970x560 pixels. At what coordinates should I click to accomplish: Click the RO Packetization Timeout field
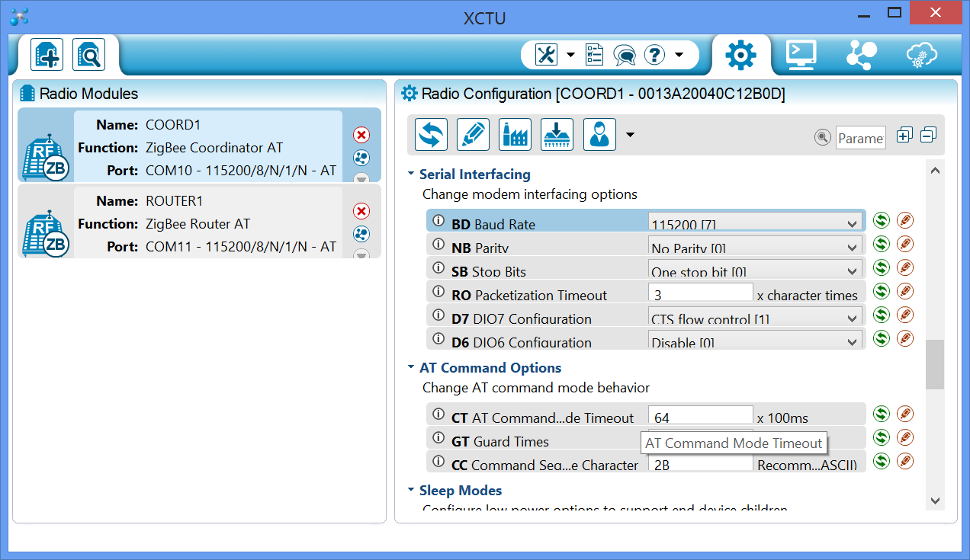[700, 295]
